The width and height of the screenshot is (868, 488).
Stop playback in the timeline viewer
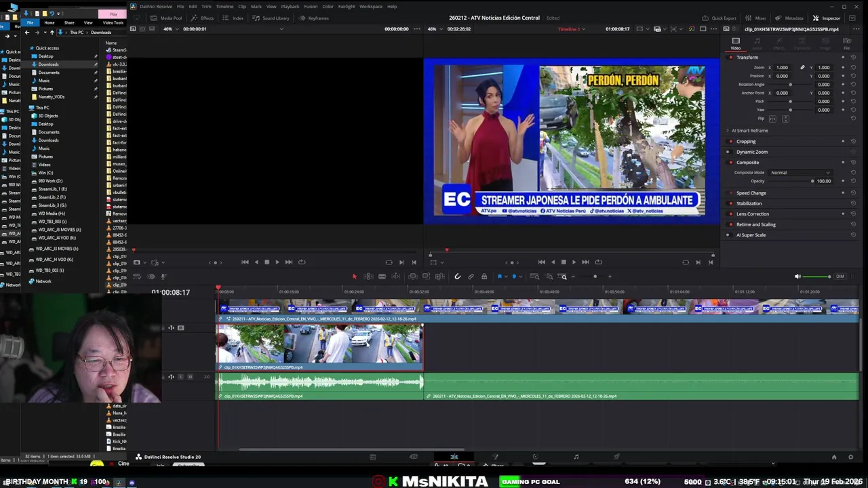coord(563,262)
